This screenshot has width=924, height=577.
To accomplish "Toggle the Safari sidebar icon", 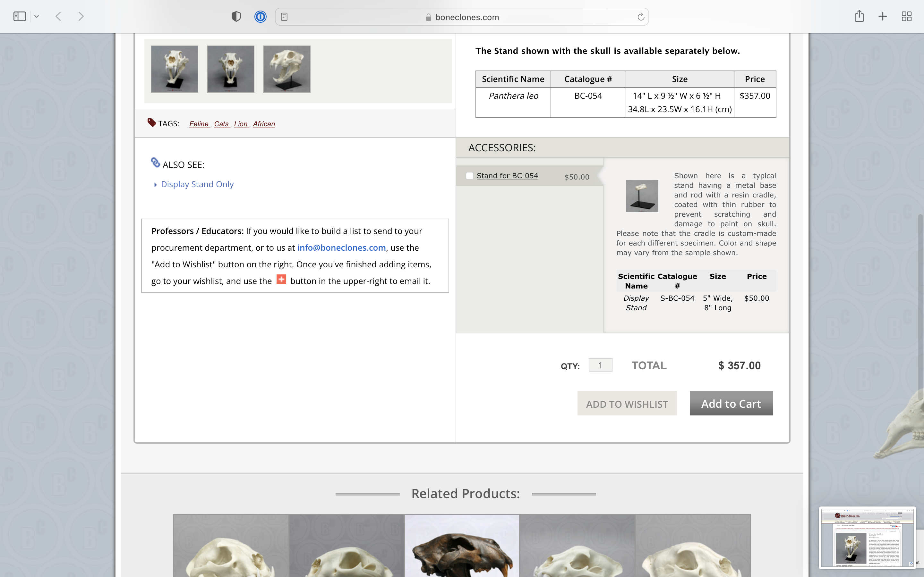I will pyautogui.click(x=20, y=16).
